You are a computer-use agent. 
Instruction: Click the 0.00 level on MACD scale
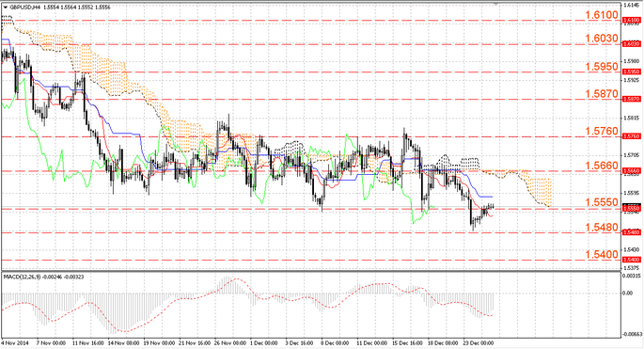[x=628, y=293]
